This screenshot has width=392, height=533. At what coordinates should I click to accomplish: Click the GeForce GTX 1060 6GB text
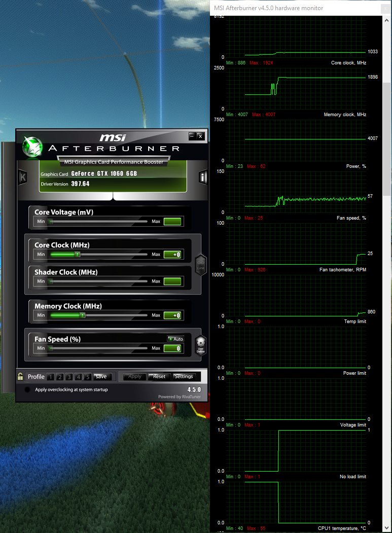104,174
